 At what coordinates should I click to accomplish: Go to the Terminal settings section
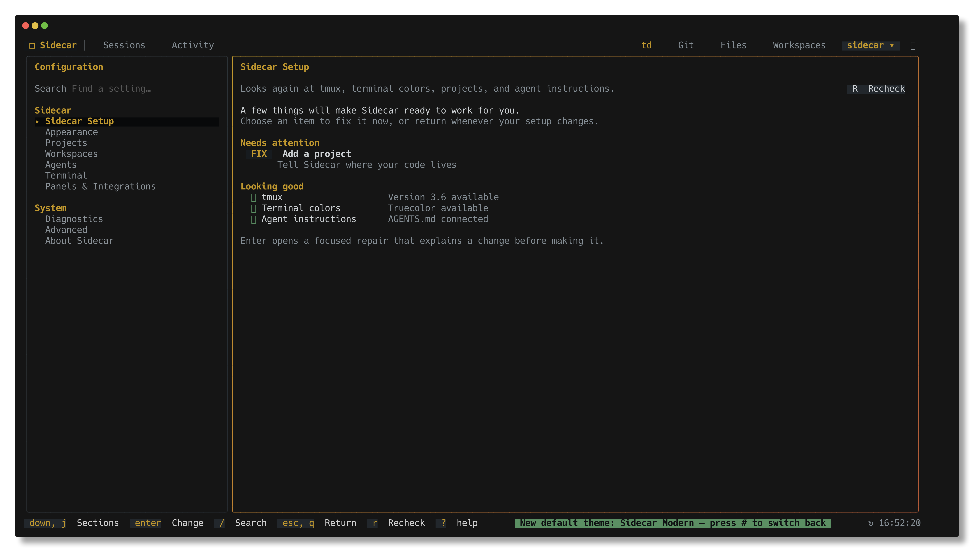coord(66,176)
